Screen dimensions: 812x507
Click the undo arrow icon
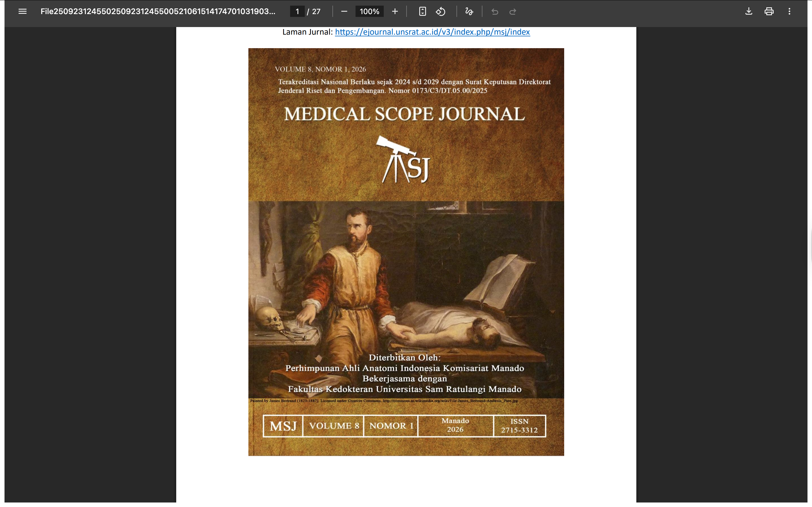[495, 12]
